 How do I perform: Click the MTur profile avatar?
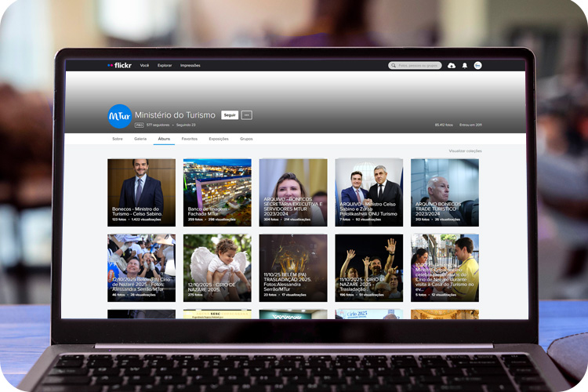tap(119, 116)
